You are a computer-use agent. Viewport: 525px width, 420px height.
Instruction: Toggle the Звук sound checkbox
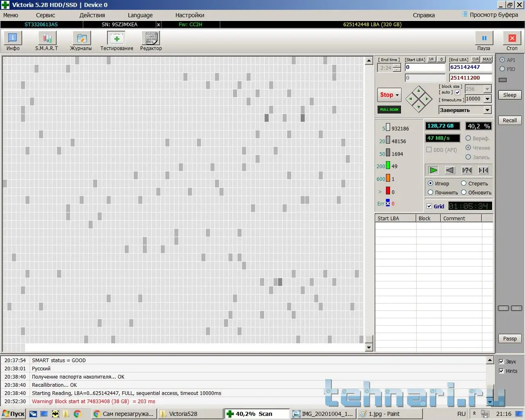tap(501, 361)
